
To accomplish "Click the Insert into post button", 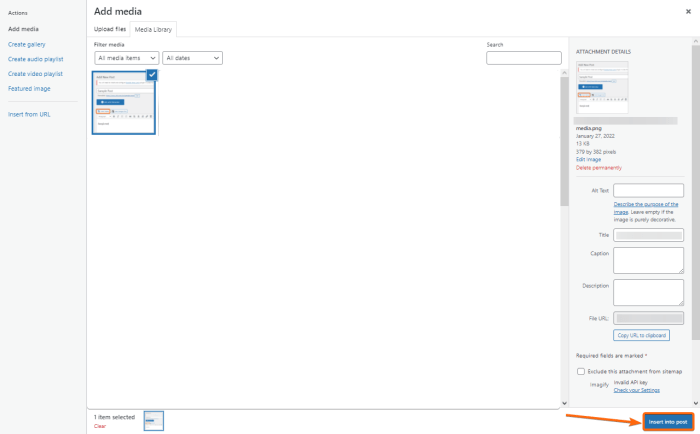I will pyautogui.click(x=667, y=422).
